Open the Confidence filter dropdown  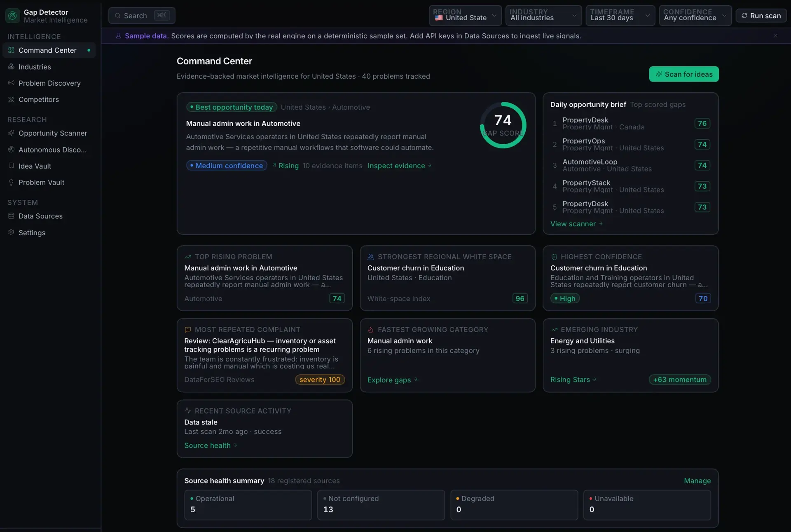[x=695, y=15]
